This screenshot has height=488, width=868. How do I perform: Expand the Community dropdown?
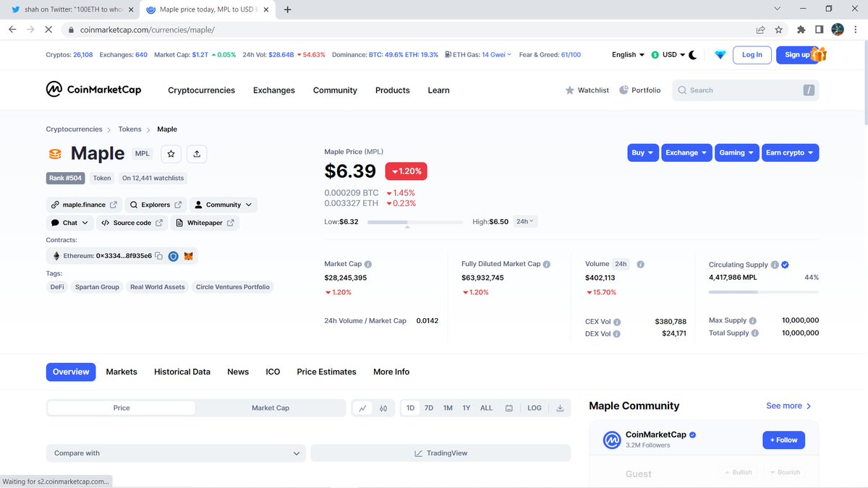[x=224, y=205]
